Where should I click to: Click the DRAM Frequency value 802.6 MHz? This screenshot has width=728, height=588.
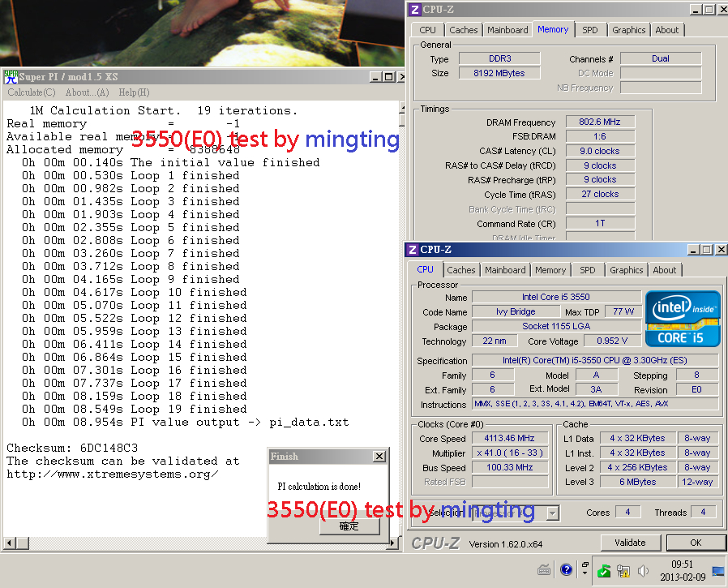click(x=600, y=122)
